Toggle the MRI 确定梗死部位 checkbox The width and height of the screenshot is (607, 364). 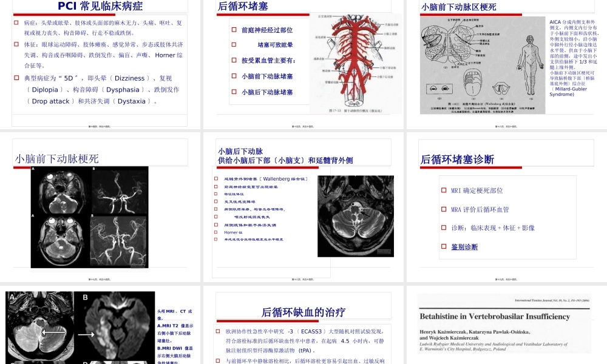pyautogui.click(x=444, y=190)
